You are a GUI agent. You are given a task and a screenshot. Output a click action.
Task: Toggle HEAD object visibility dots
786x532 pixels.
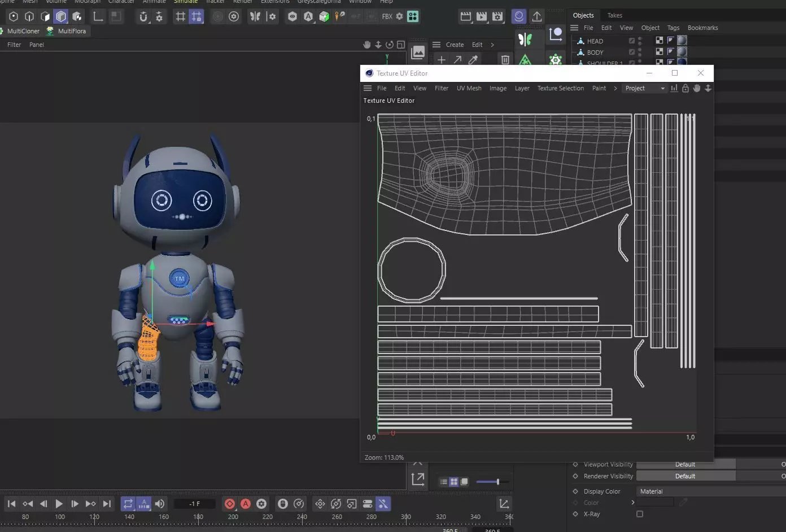pos(640,41)
